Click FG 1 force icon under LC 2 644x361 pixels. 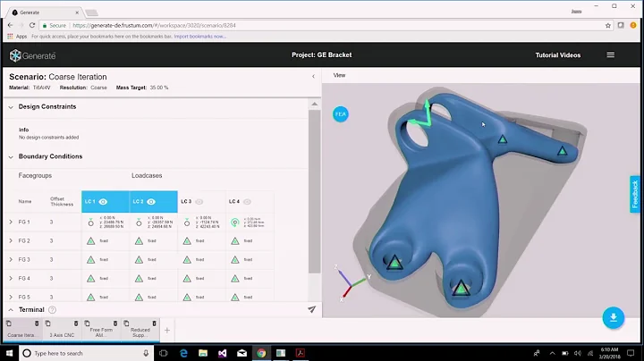(x=139, y=222)
